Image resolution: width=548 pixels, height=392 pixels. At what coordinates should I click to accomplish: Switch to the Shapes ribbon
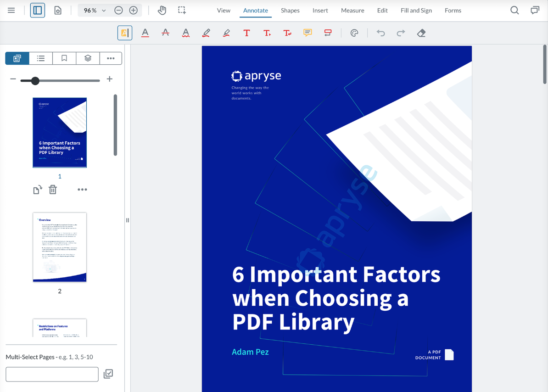290,11
